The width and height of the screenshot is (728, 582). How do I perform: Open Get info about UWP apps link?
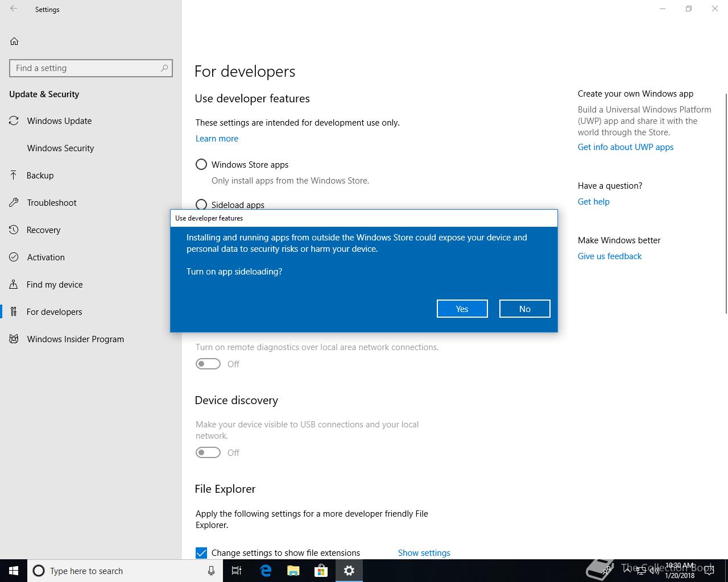[626, 147]
